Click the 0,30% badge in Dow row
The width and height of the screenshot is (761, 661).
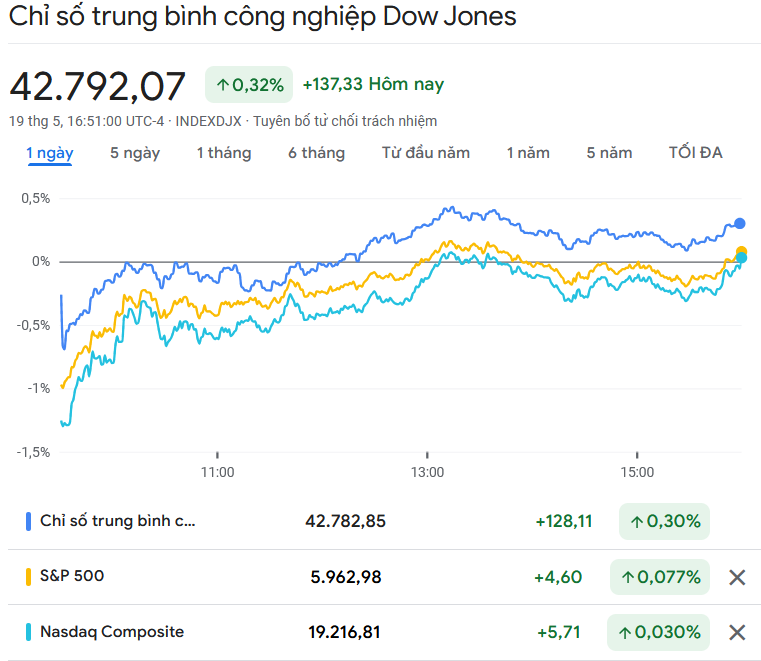coord(663,521)
